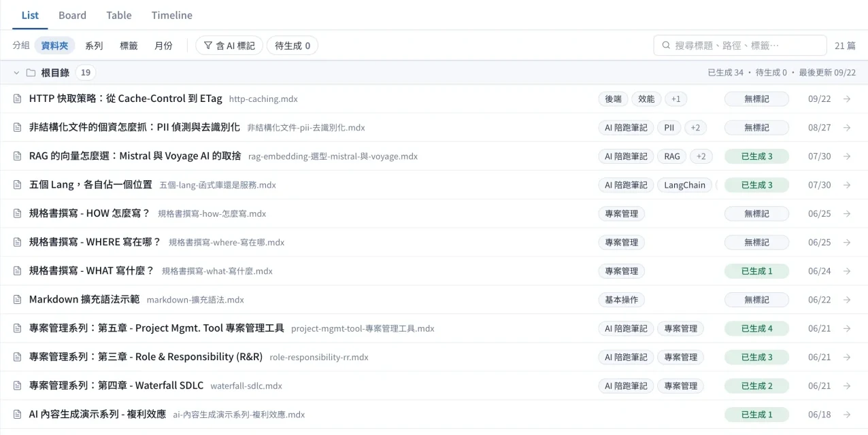This screenshot has width=868, height=435.
Task: Click document icon of 規格書撰寫 HOW row
Action: point(18,213)
